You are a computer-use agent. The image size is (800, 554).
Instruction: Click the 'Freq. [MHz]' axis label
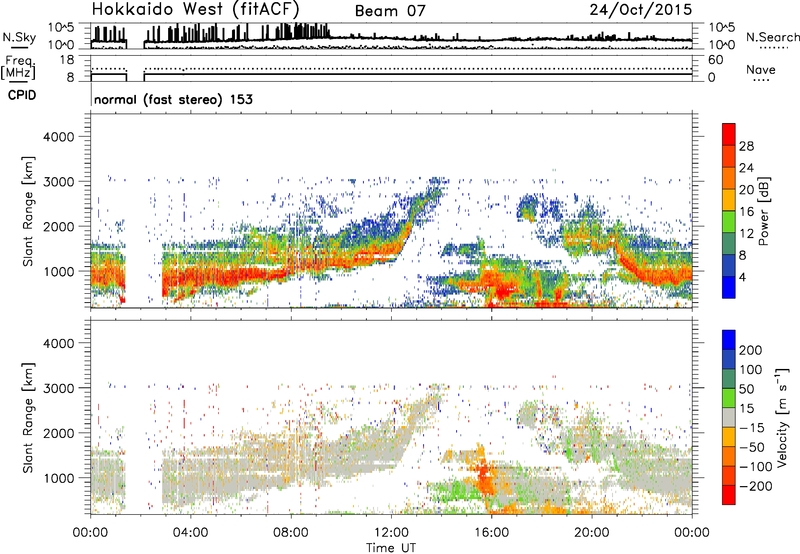18,68
